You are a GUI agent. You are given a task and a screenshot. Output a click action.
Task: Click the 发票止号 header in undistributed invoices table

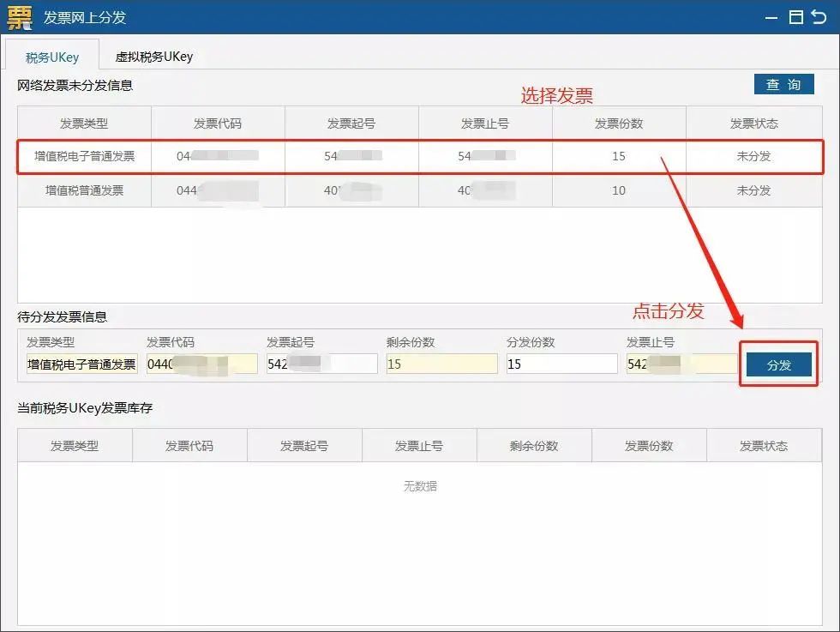point(485,123)
